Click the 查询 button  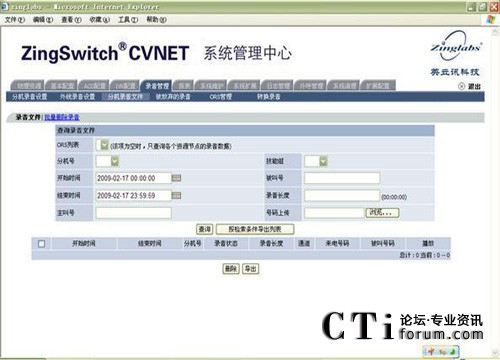pos(204,229)
